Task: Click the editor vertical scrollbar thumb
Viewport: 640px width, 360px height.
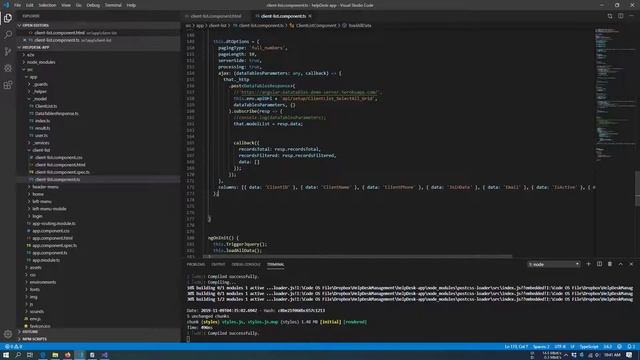Action: pyautogui.click(x=637, y=189)
